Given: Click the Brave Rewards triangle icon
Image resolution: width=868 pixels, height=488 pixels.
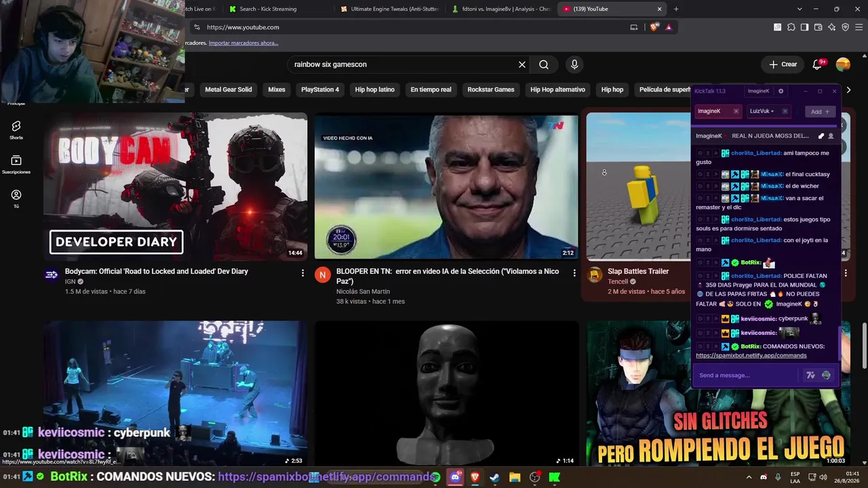Looking at the screenshot, I should (669, 27).
